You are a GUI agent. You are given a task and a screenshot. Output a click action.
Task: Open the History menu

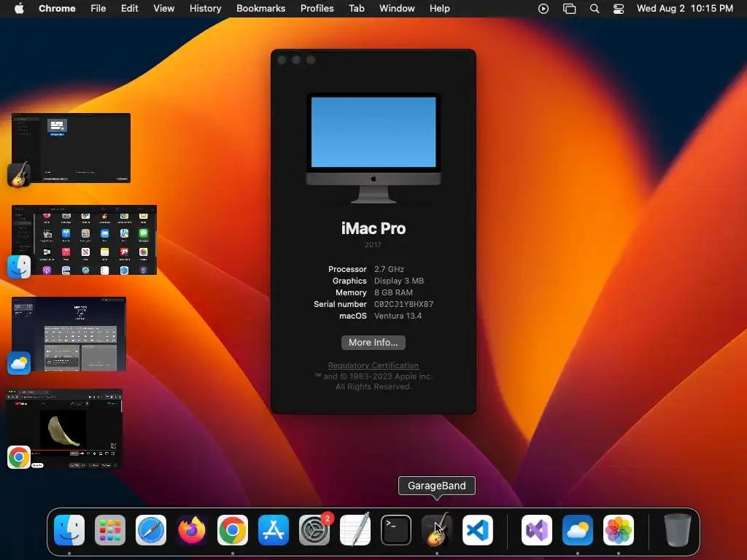pyautogui.click(x=205, y=9)
